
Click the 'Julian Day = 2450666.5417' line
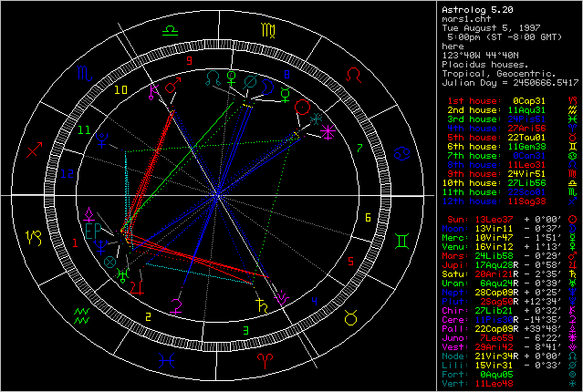tap(510, 82)
